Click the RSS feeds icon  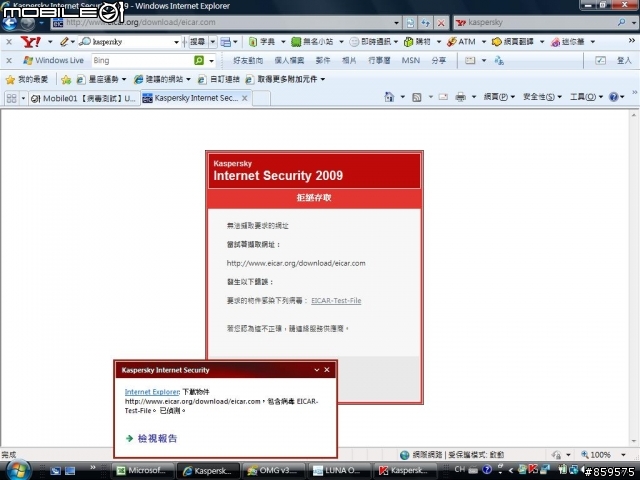coord(417,97)
